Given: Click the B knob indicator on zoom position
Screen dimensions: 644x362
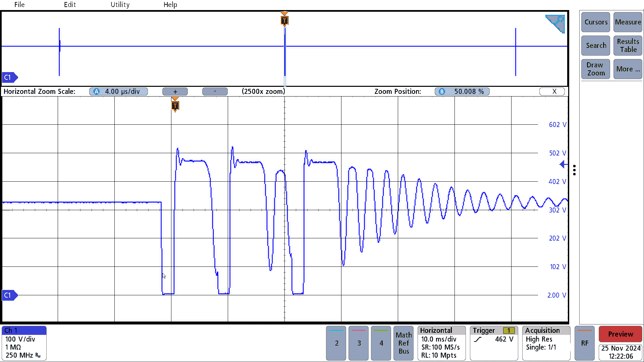Looking at the screenshot, I should [x=442, y=92].
